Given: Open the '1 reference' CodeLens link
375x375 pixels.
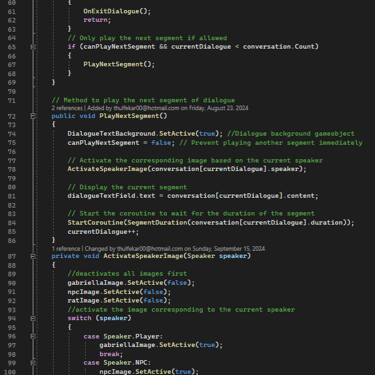Looking at the screenshot, I should pyautogui.click(x=66, y=249).
